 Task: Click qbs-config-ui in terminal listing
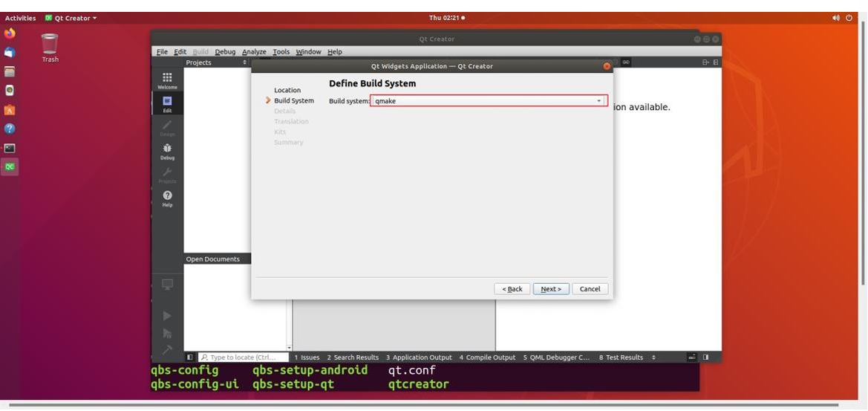click(x=195, y=384)
